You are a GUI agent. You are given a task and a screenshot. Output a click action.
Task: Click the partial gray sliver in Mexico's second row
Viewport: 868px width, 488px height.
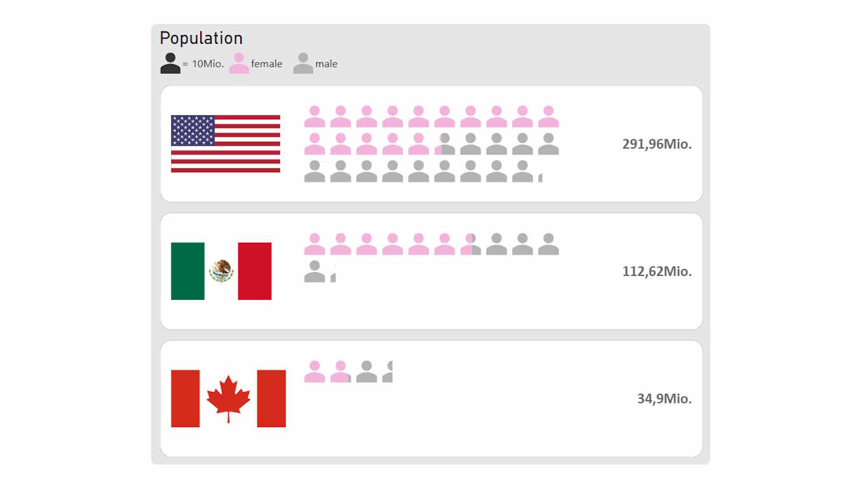click(x=333, y=277)
